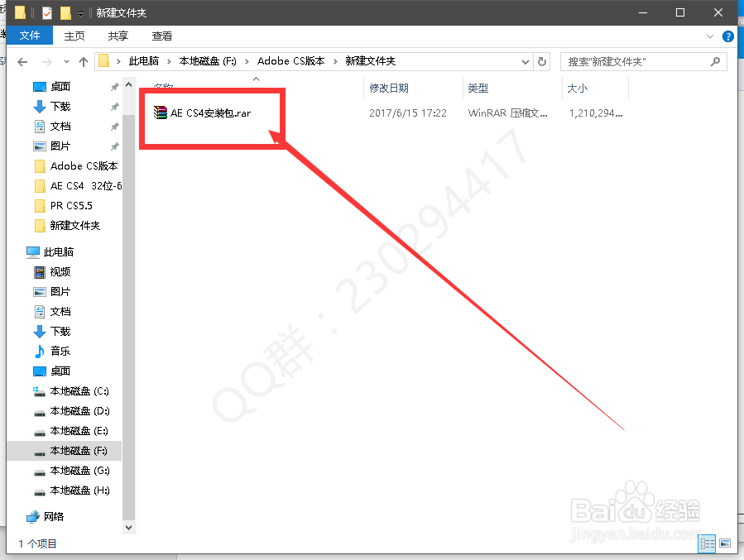This screenshot has height=560, width=744.
Task: Open the 文件 ribbon tab
Action: (x=30, y=36)
